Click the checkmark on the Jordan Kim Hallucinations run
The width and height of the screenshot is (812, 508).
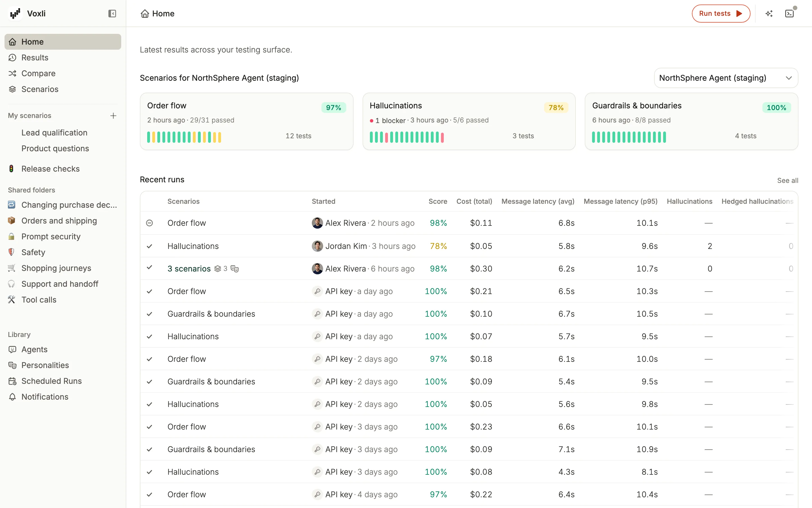(x=149, y=246)
